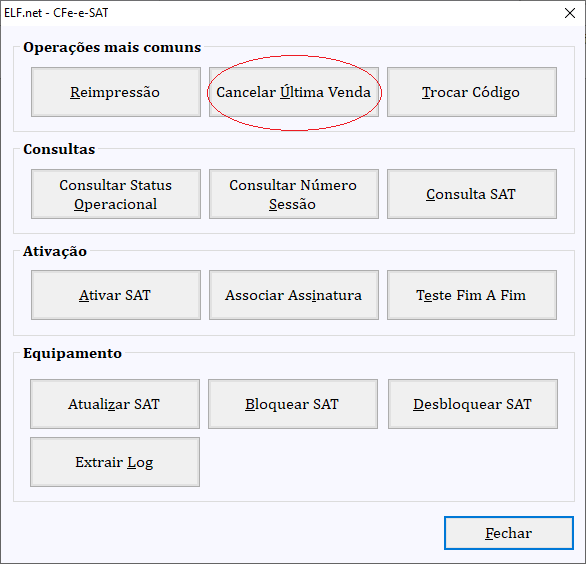Image resolution: width=586 pixels, height=564 pixels.
Task: Run the Consulta SAT query
Action: click(472, 194)
